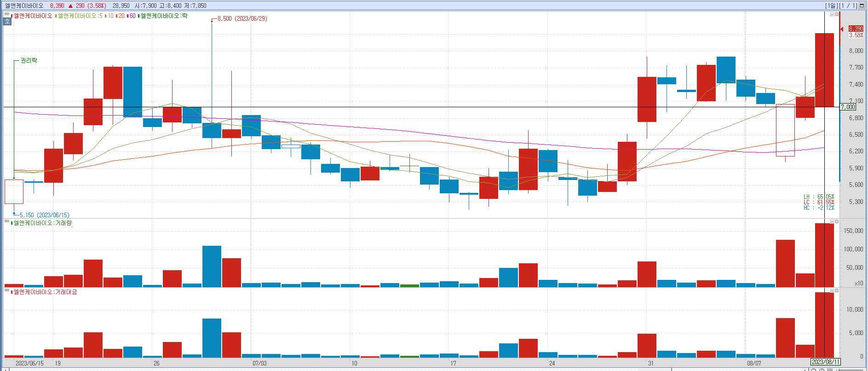
Task: Open the 거래대금 indicator legend label
Action: (x=45, y=292)
